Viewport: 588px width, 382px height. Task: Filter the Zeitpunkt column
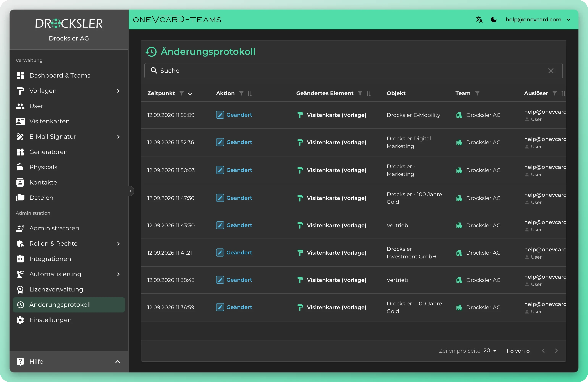click(x=182, y=93)
